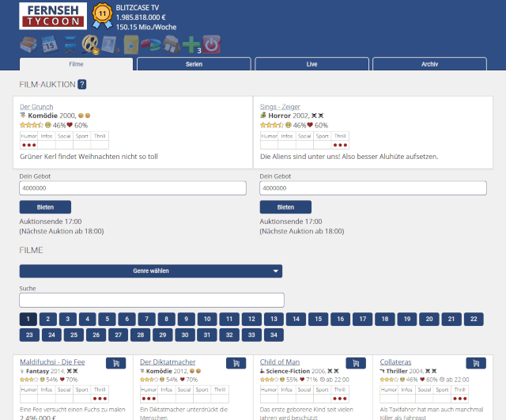Click Grüner Kerl findet Weihnachten description
The image size is (506, 420).
tap(89, 157)
